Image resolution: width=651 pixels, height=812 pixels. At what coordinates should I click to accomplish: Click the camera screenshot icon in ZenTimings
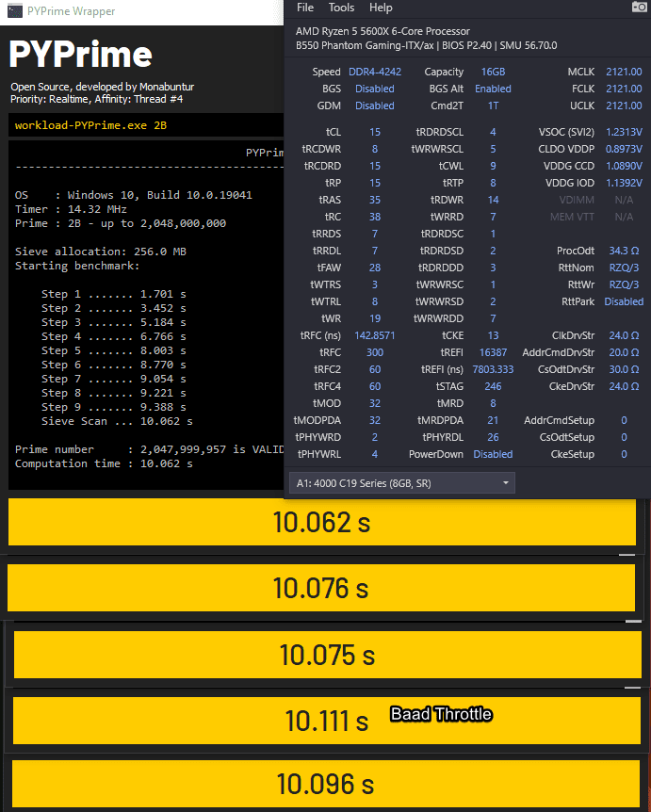[639, 7]
